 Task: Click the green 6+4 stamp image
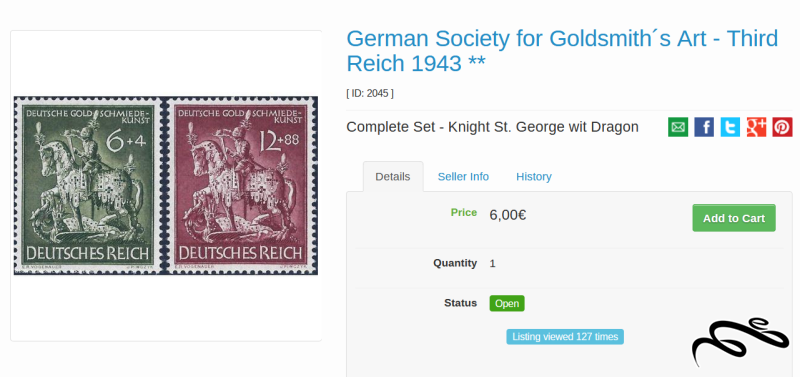point(87,185)
